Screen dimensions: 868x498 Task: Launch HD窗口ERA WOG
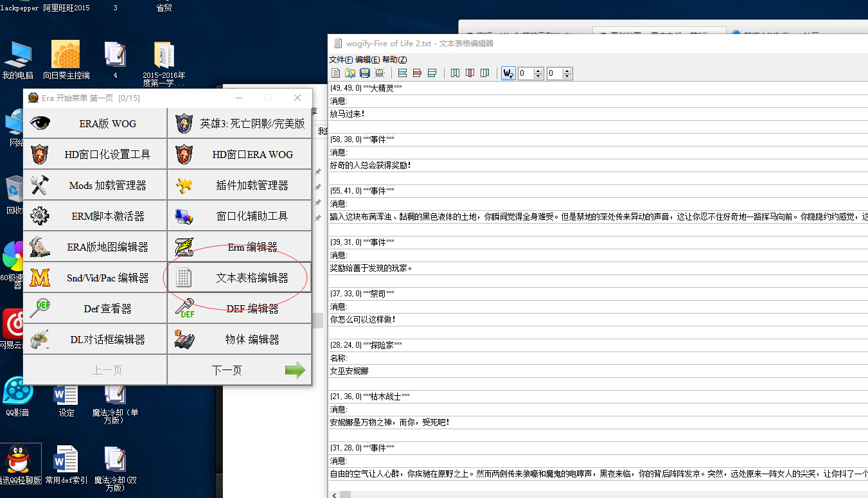tap(240, 154)
